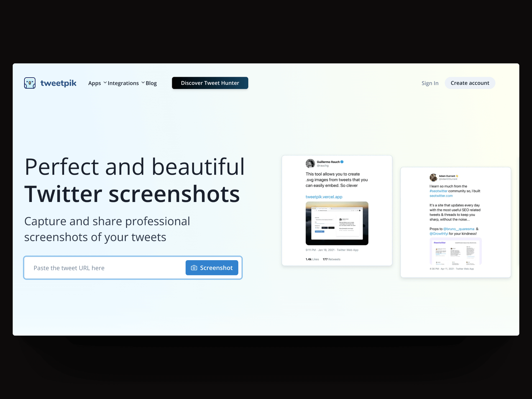Click the Sign In link
The height and width of the screenshot is (399, 532).
tap(430, 83)
